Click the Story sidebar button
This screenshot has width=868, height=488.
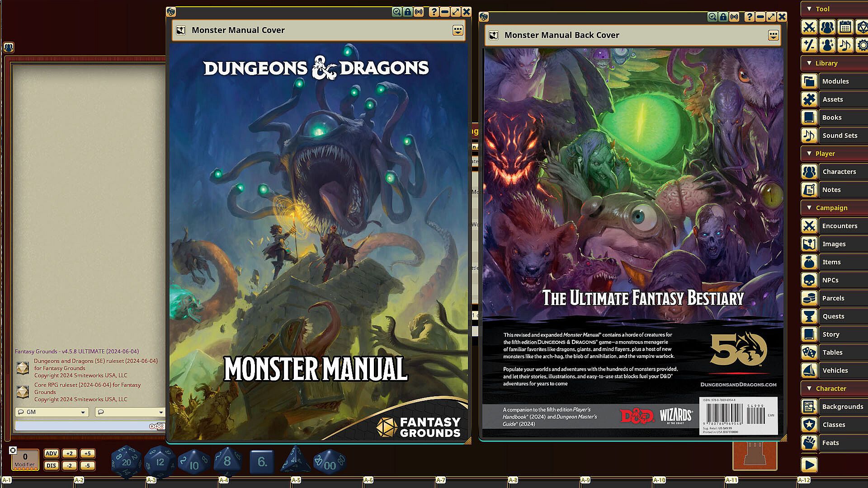click(x=830, y=334)
